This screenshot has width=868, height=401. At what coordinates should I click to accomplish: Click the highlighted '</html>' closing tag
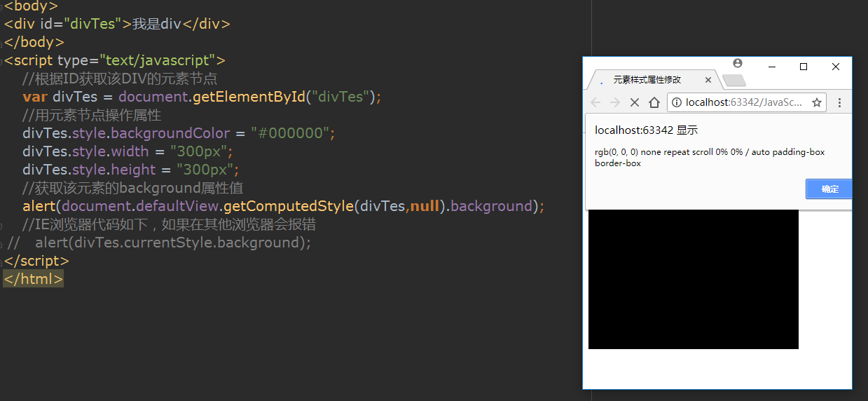coord(33,279)
